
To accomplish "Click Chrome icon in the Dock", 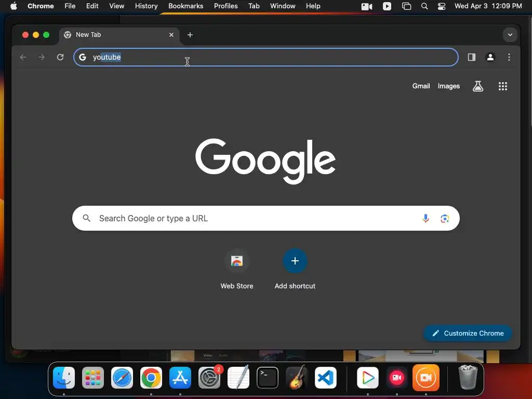I will tap(151, 378).
